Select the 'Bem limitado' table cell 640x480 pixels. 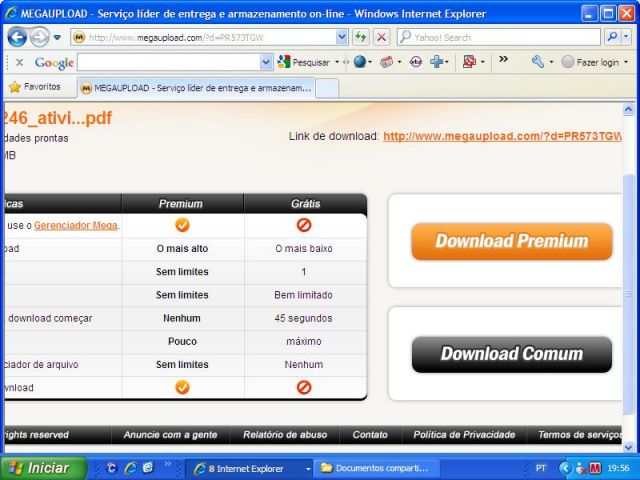tap(303, 295)
